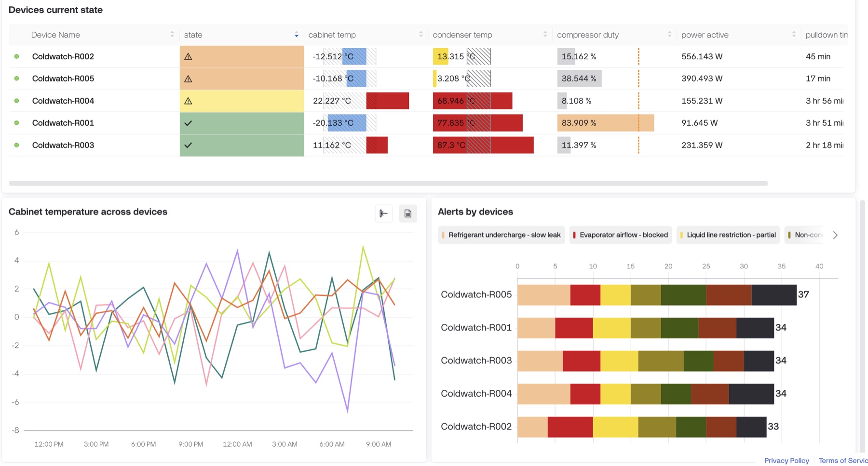Toggle Liquid line restriction - partial legend
Viewport: 868px width, 466px height.
tap(728, 235)
